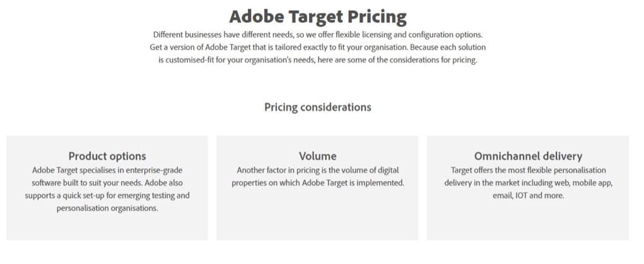Click empty lower area of Omnichannel delivery card
This screenshot has height=264, width=644.
528,222
